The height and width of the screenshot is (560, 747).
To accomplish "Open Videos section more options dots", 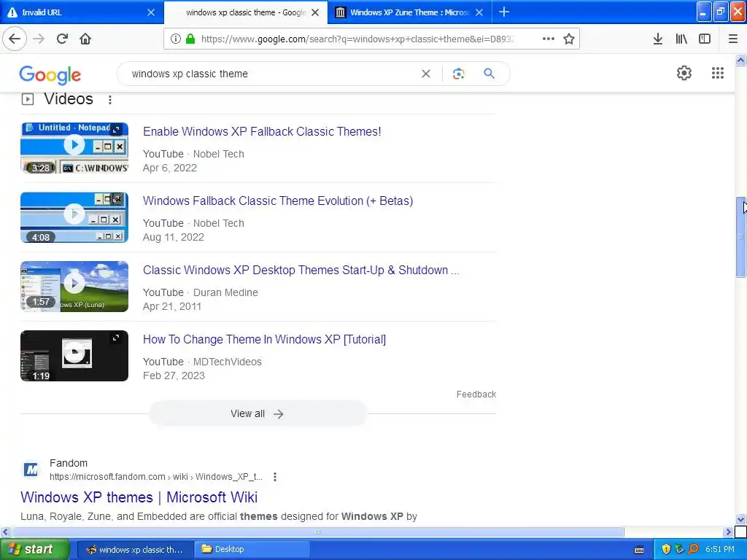I will click(110, 99).
